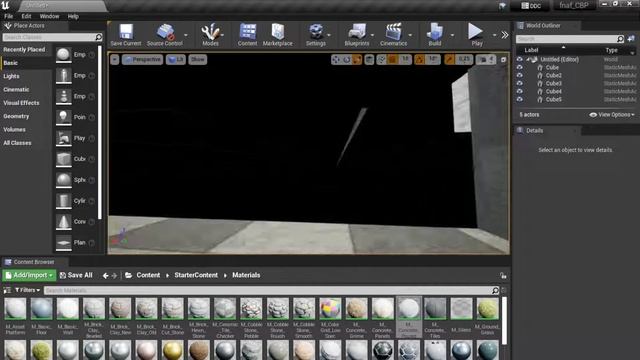Open the Play options dropdown arrow
The width and height of the screenshot is (640, 360).
click(x=494, y=35)
